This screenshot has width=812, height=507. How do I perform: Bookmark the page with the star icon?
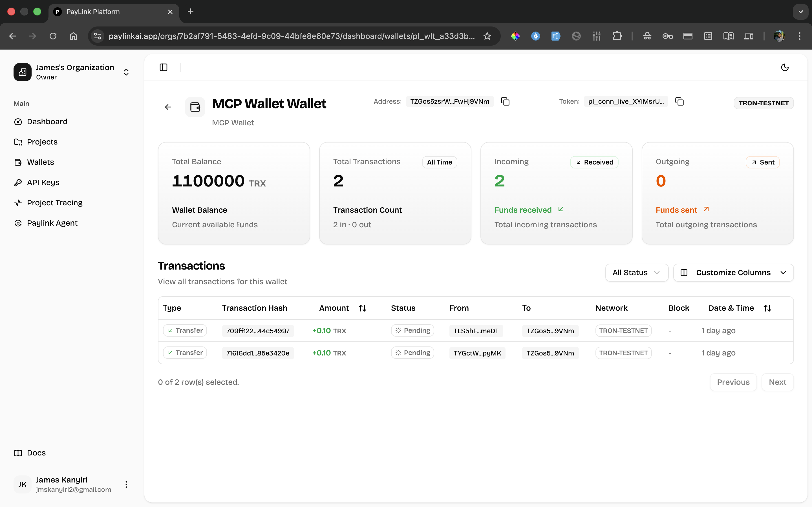(x=487, y=36)
